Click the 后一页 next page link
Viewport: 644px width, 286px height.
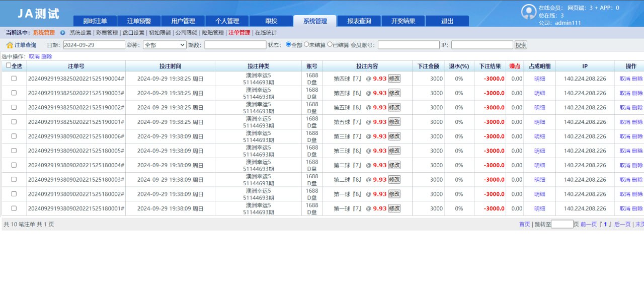tap(622, 225)
